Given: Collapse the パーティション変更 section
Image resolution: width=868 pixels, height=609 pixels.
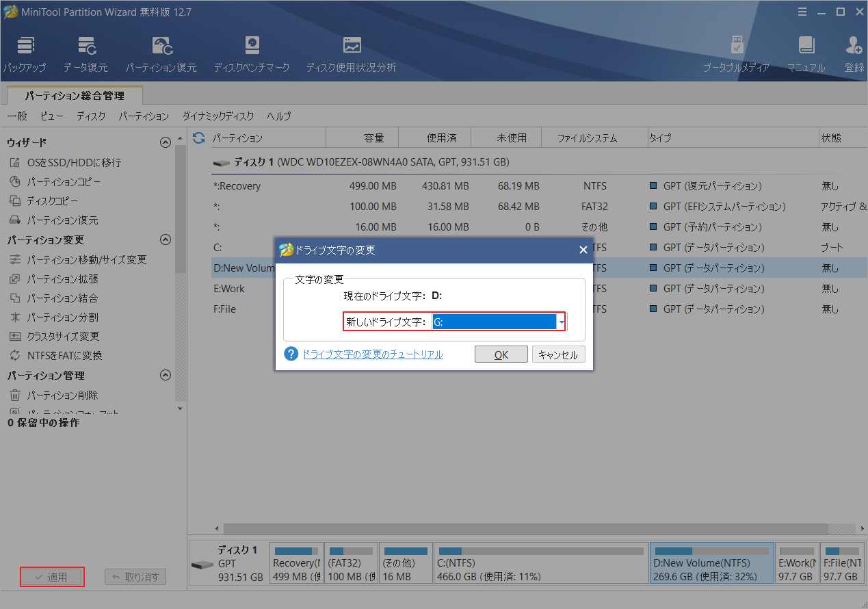Looking at the screenshot, I should 165,239.
